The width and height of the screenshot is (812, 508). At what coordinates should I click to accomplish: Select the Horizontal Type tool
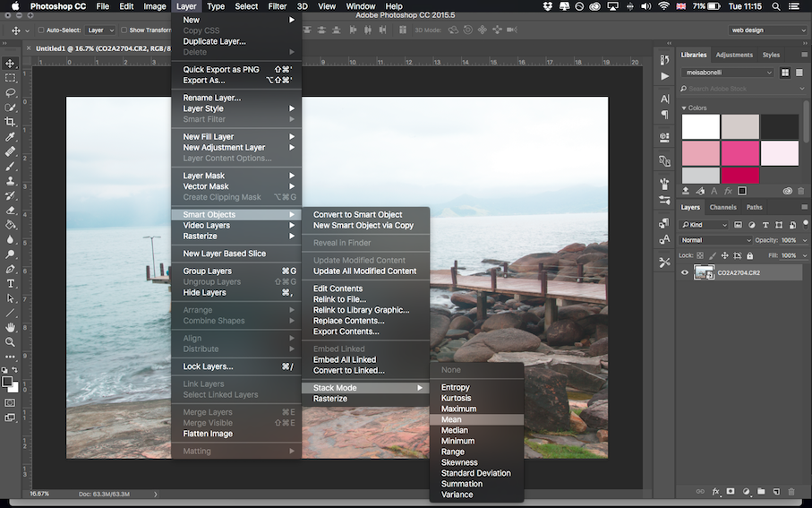click(10, 283)
